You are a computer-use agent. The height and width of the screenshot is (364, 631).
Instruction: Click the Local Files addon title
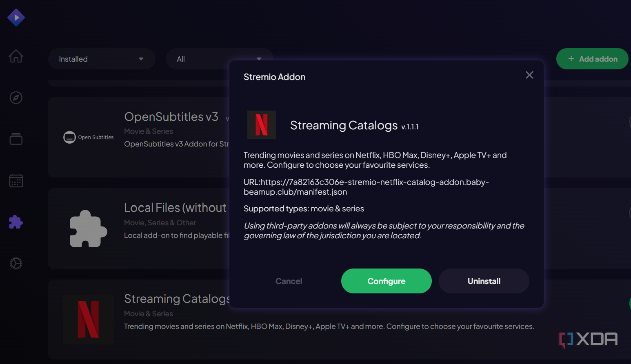coord(177,208)
